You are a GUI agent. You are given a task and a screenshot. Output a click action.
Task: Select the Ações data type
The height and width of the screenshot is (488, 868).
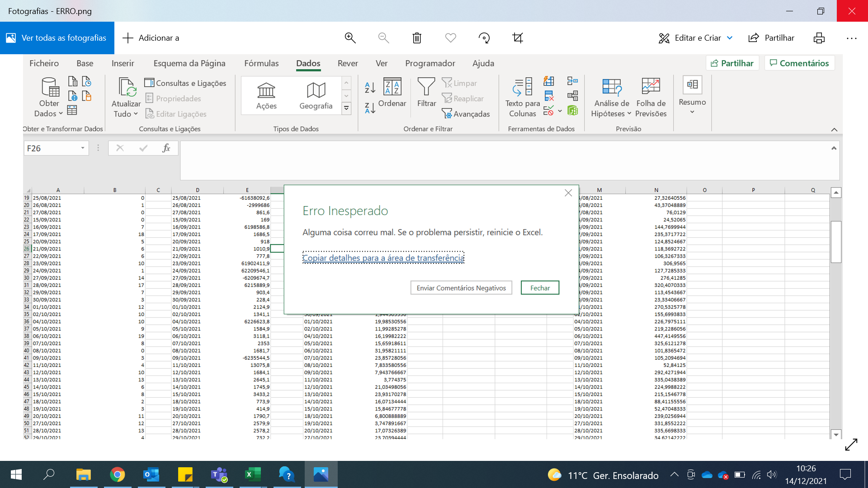point(266,94)
